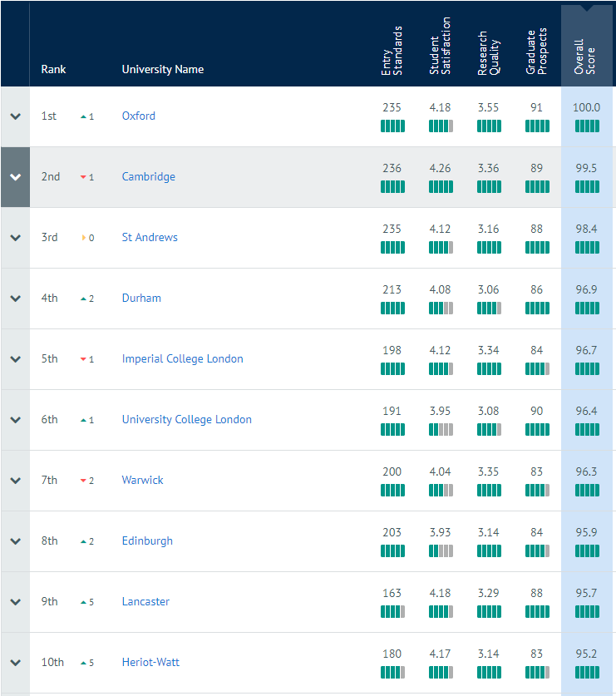616x696 pixels.
Task: Expand the Warwick row chevron
Action: pos(16,481)
